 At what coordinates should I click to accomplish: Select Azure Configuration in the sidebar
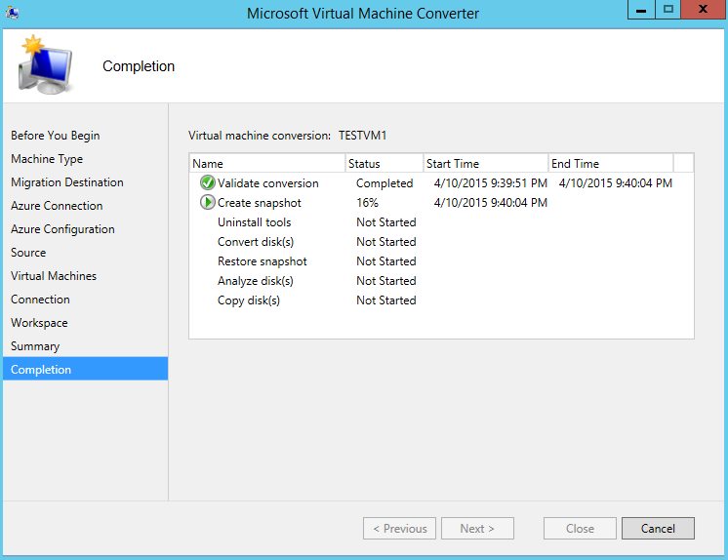coord(62,229)
